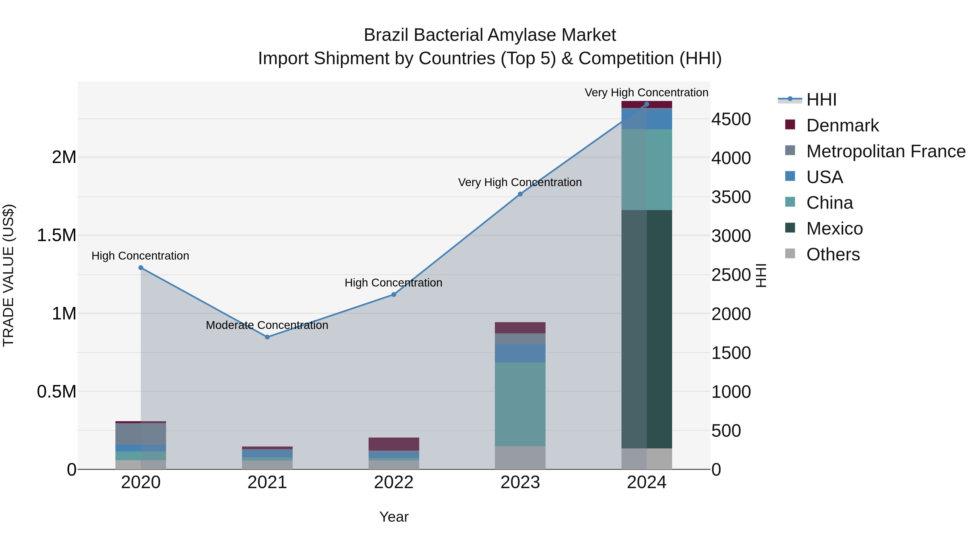Click the 2023 'Very High Concentration' label
The image size is (980, 551).
coord(520,183)
